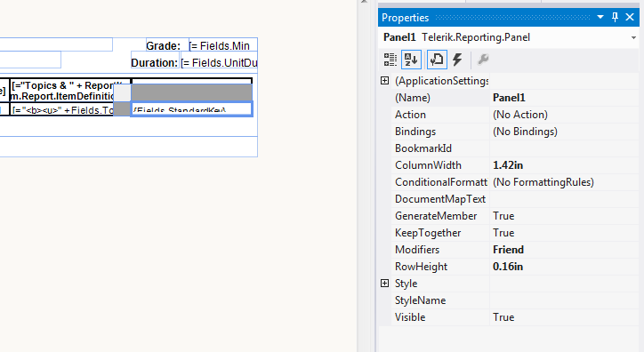Edit the Panel1 name value
The height and width of the screenshot is (352, 644).
[564, 98]
